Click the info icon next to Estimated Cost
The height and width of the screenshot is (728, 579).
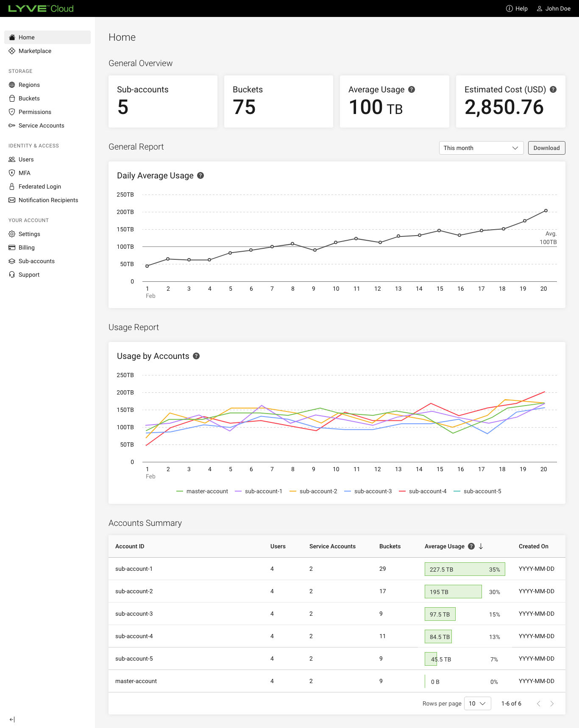tap(553, 89)
